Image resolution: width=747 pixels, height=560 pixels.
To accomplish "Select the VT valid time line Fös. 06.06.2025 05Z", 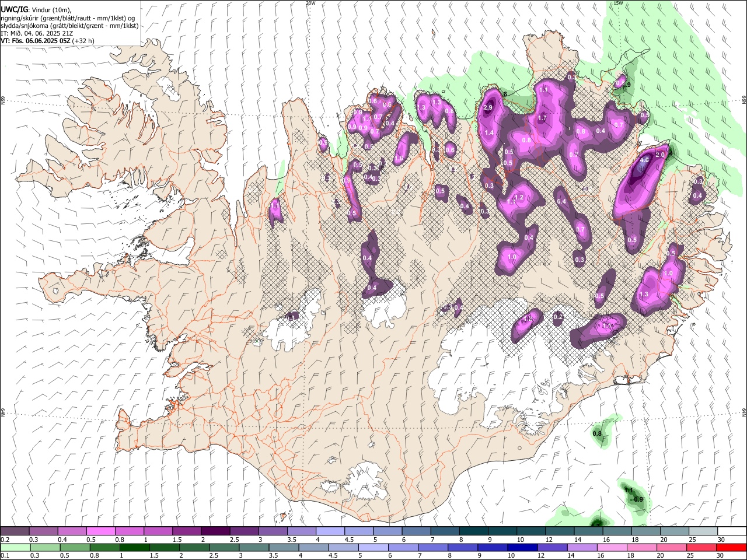I will click(47, 41).
